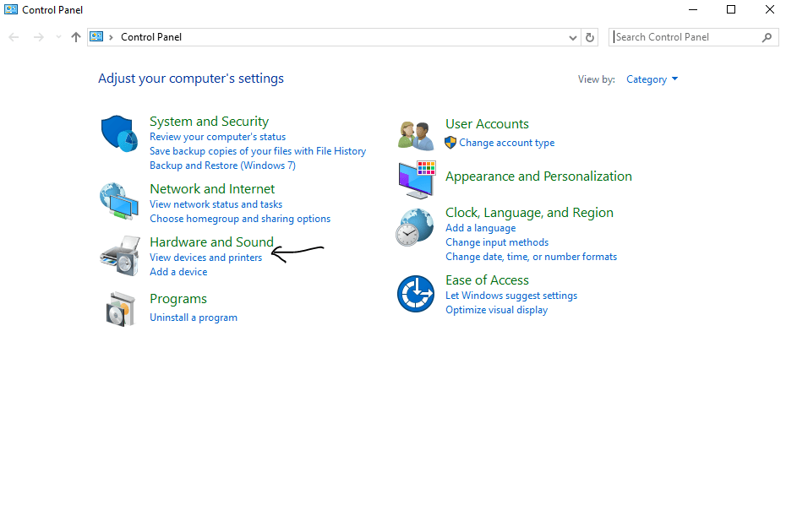Image resolution: width=786 pixels, height=532 pixels.
Task: Click the Network and Internet globe icon
Action: click(119, 202)
